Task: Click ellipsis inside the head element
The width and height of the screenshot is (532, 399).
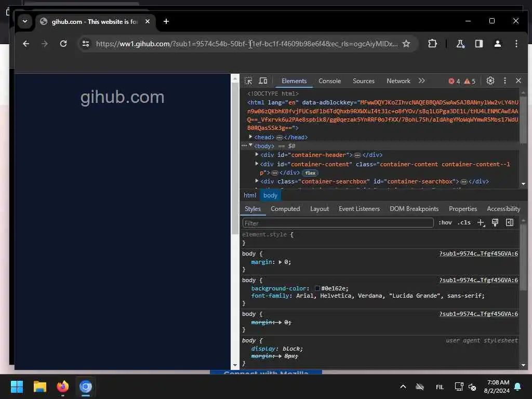Action: tap(279, 137)
